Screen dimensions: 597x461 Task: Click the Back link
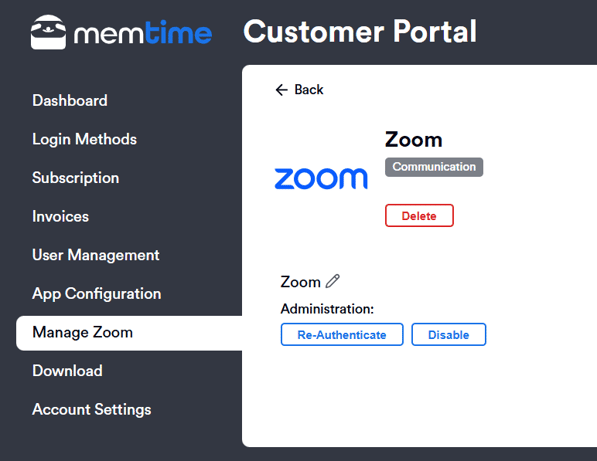pyautogui.click(x=299, y=90)
